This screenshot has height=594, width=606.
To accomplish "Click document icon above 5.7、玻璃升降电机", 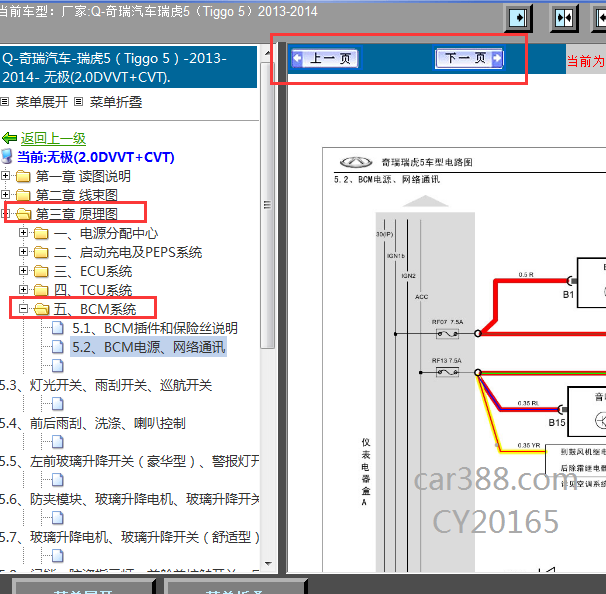I will pos(58,518).
